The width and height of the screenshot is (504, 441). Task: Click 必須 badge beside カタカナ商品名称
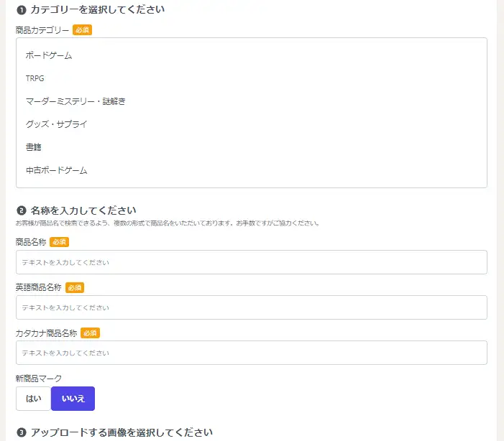coord(90,333)
